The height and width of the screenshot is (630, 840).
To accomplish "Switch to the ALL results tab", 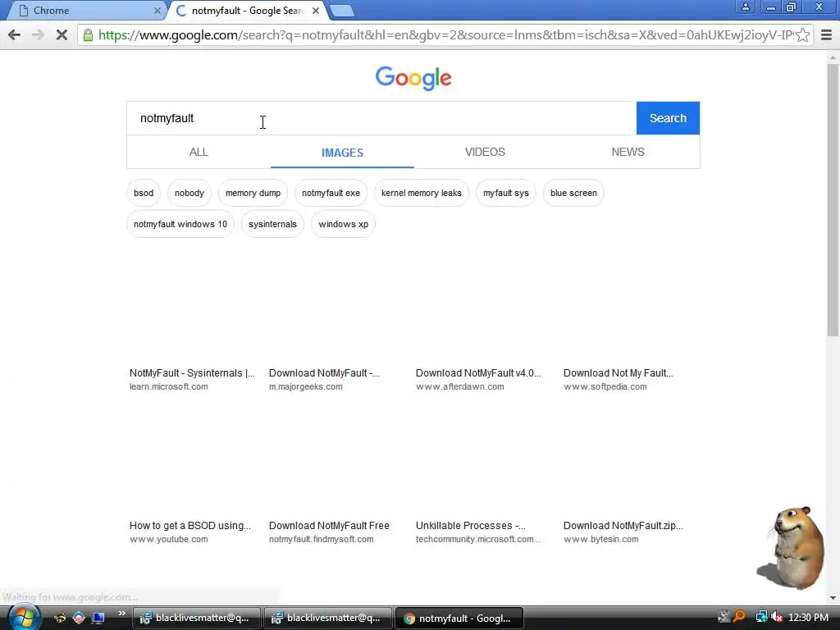I will point(199,152).
